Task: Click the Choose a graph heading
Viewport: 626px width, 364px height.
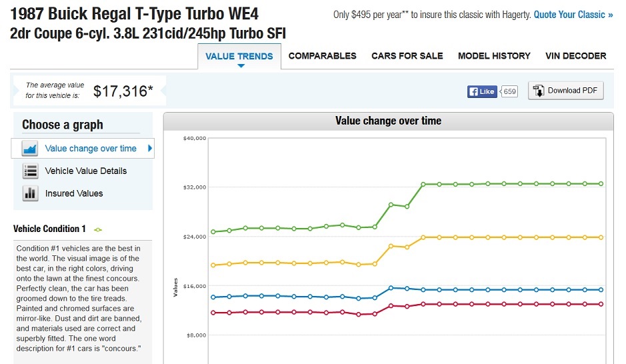Action: pyautogui.click(x=63, y=125)
